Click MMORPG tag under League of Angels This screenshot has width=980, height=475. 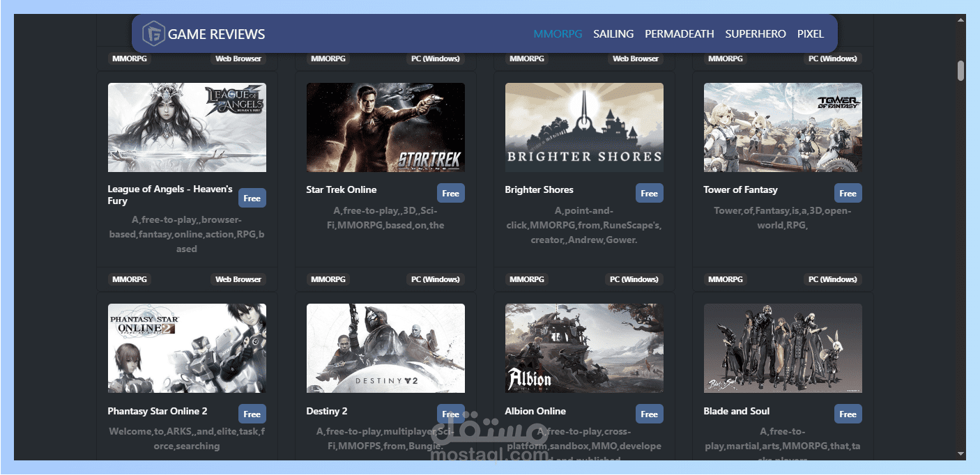[130, 279]
